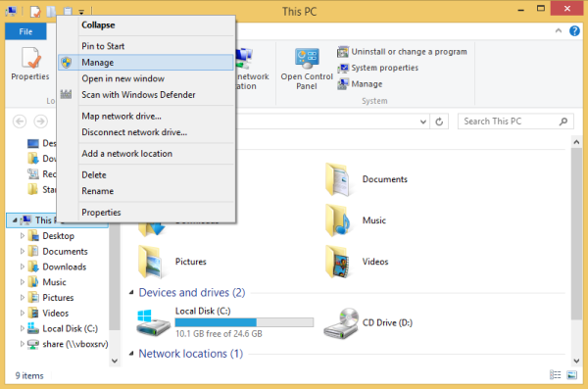Image resolution: width=588 pixels, height=389 pixels.
Task: Collapse This PC node in navigation tree
Action: click(15, 220)
